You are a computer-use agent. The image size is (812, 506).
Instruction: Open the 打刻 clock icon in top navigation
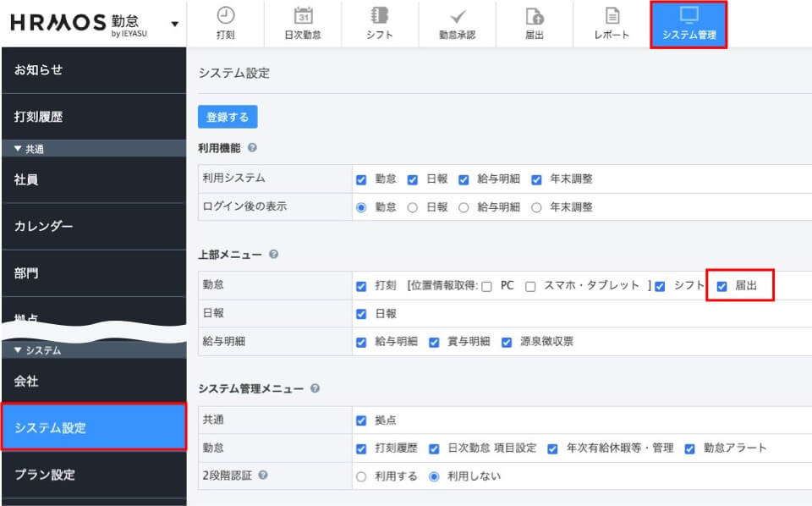point(226,16)
